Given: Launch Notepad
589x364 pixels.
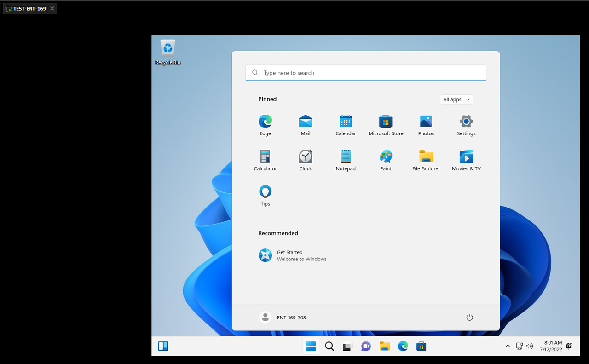Looking at the screenshot, I should (346, 160).
